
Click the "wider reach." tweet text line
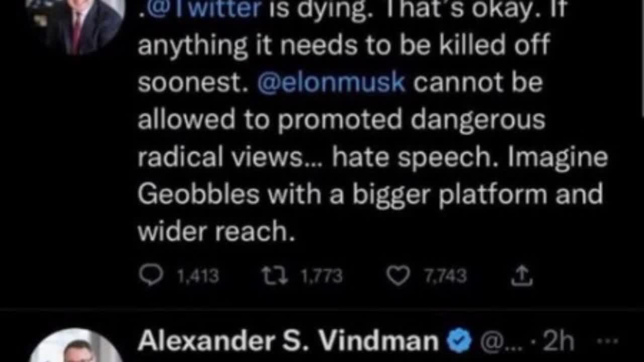click(216, 232)
